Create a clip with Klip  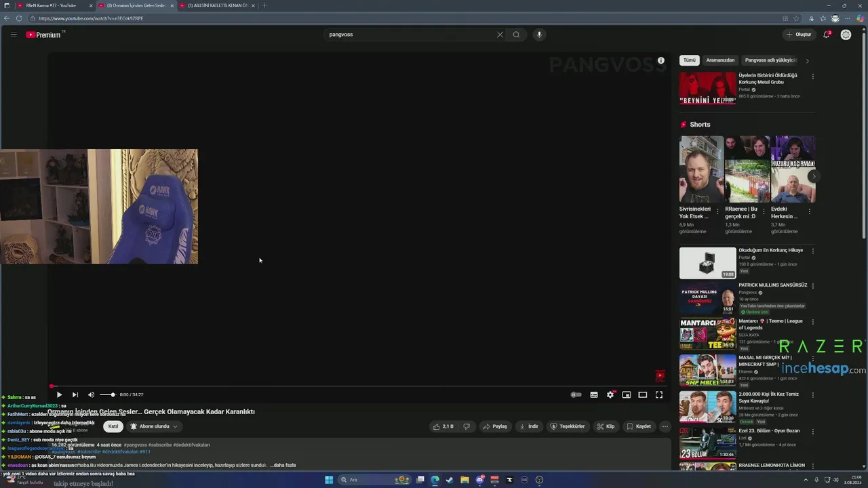tap(606, 426)
